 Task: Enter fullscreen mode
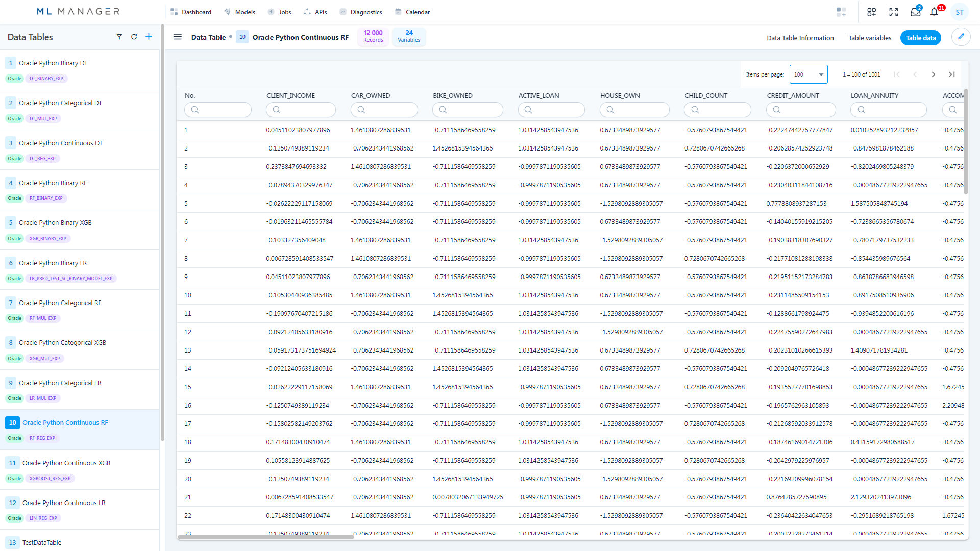tap(893, 12)
